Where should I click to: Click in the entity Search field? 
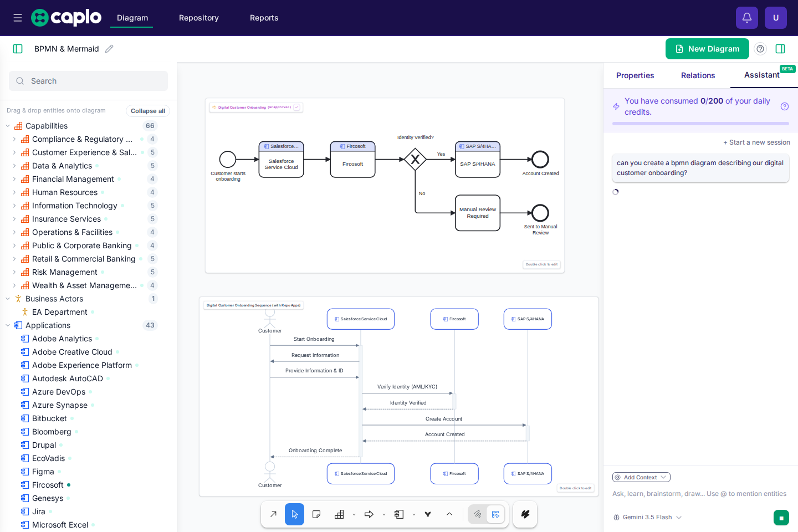pos(88,81)
